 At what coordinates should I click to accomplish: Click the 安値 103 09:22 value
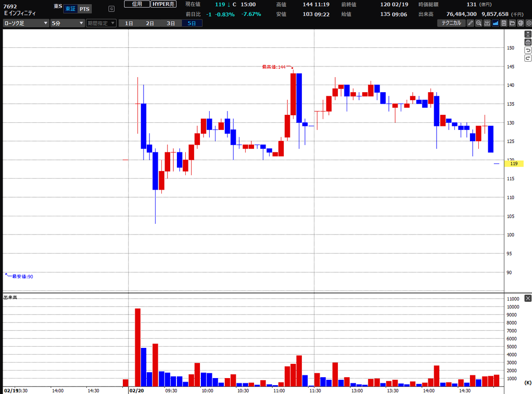pos(316,14)
